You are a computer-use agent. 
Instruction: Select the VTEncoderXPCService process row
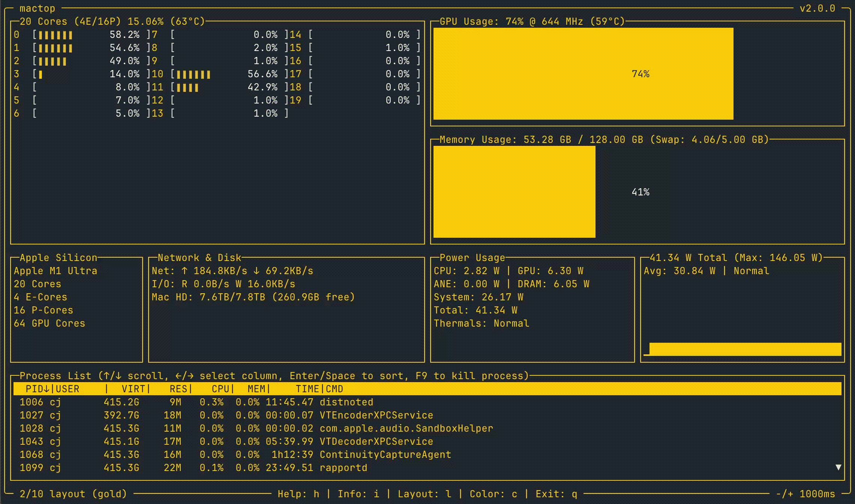click(376, 415)
